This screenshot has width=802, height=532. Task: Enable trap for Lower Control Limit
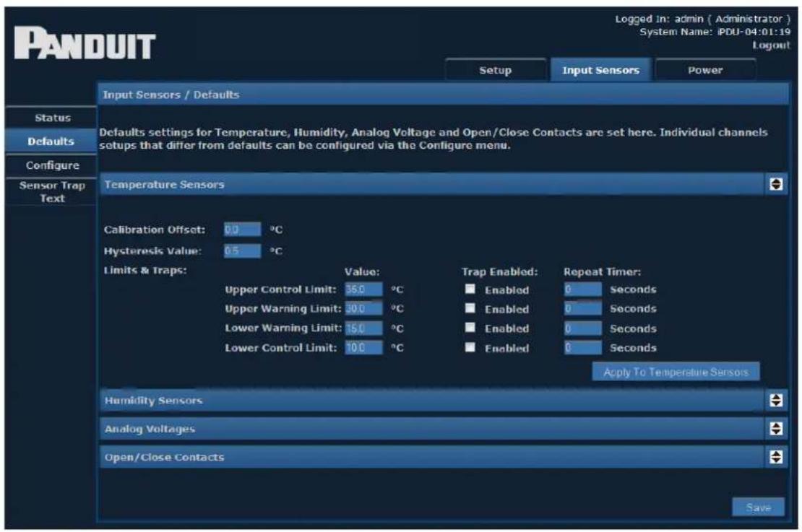coord(470,347)
